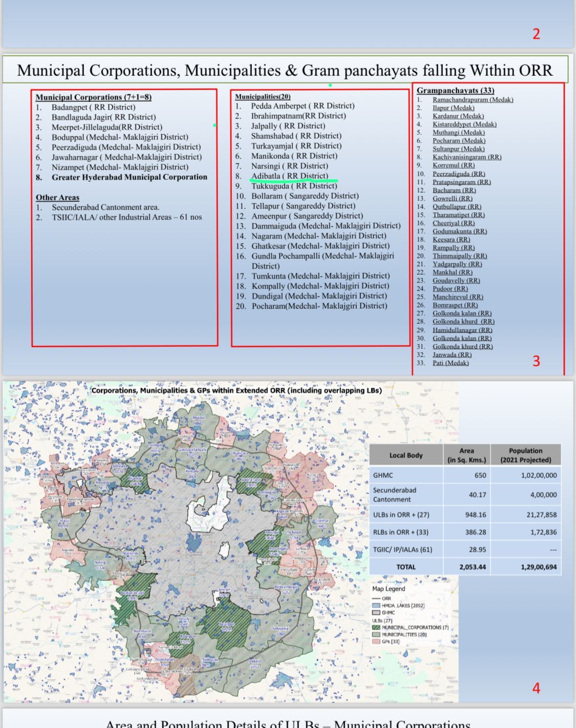Click the TOTAL row label in table
Image resolution: width=576 pixels, height=728 pixels.
pyautogui.click(x=406, y=567)
